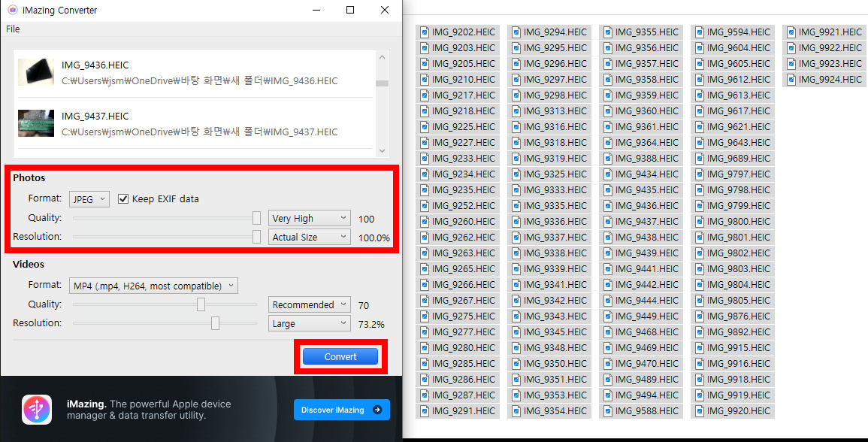This screenshot has width=868, height=442.
Task: Select the IMG_9436.HEIC file icon in Explorer
Action: click(x=608, y=205)
